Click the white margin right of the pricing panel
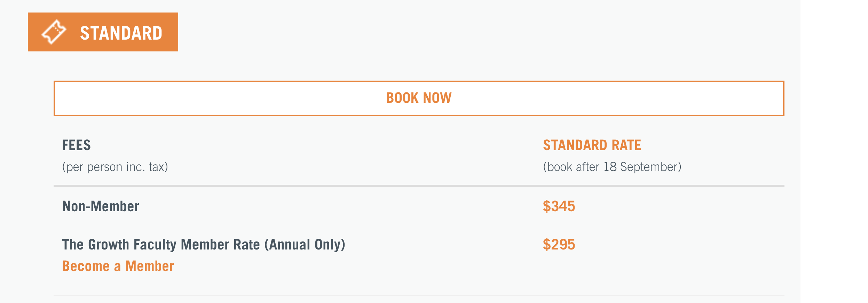Image resolution: width=868 pixels, height=303 pixels. 834,151
